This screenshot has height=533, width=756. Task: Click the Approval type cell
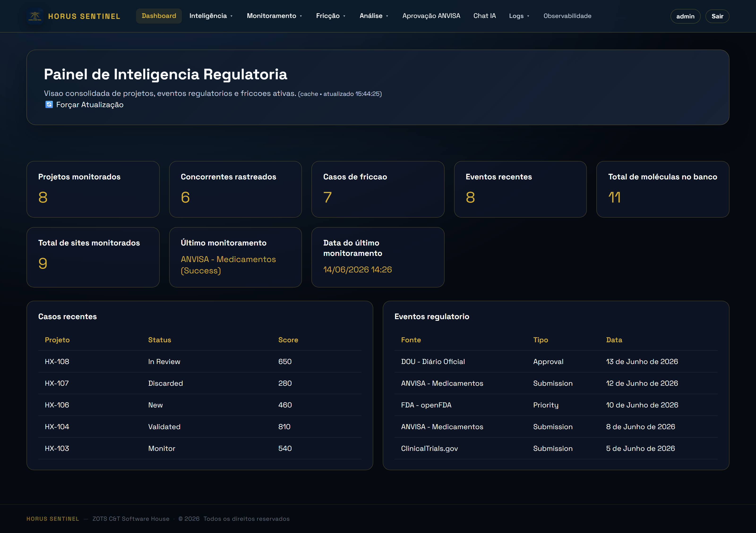[x=548, y=362]
